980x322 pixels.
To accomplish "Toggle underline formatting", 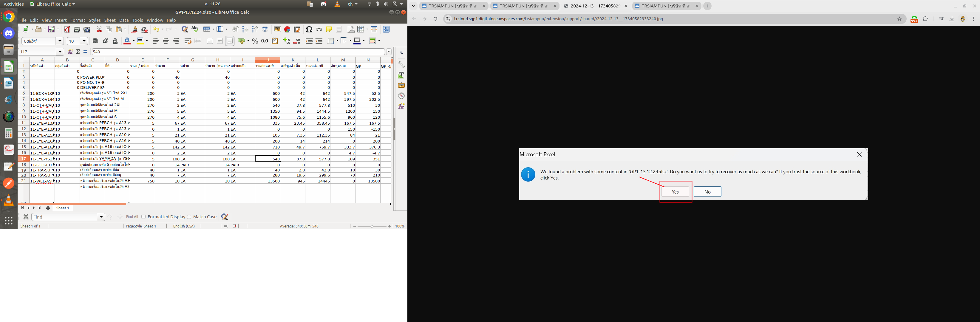I will tap(115, 41).
